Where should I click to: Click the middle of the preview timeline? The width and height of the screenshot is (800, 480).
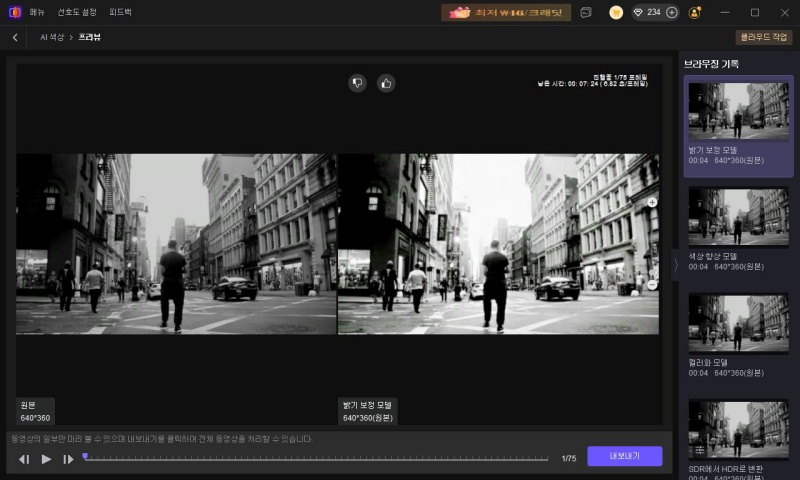(316, 459)
